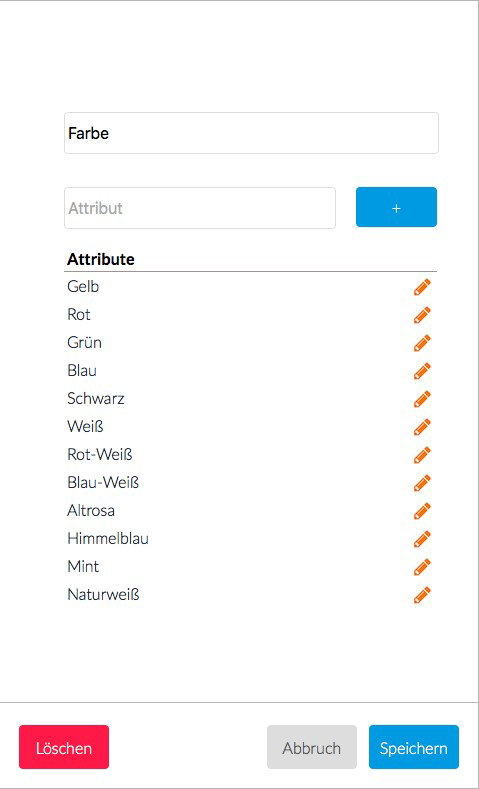Click the pencil icon next to Rot
Screen dimensions: 479x789
tap(422, 315)
